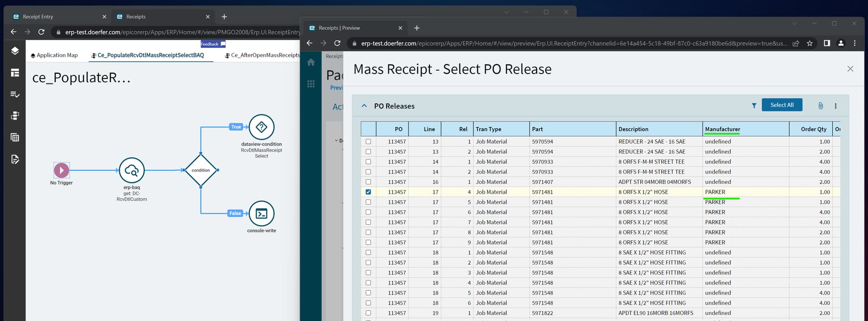Switch to the Application Map tab
This screenshot has height=321, width=868.
pyautogui.click(x=54, y=55)
